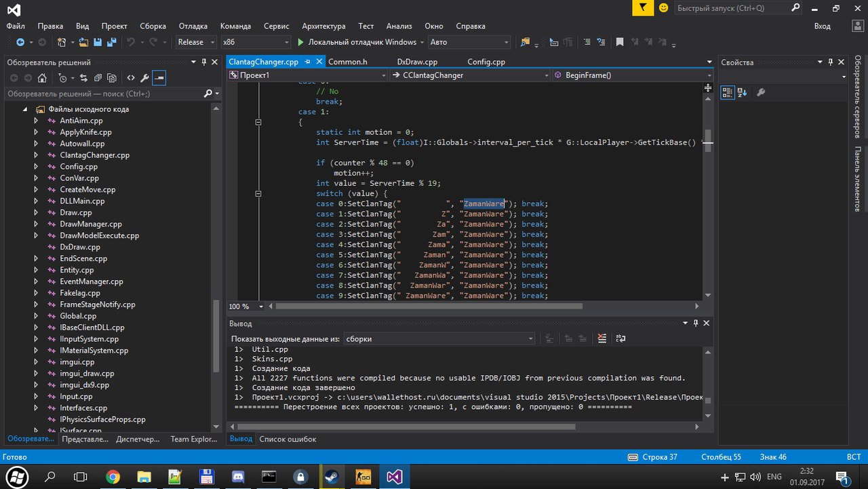Show all files in Solution Explorer
Screen dimensions: 868x489
tap(112, 78)
